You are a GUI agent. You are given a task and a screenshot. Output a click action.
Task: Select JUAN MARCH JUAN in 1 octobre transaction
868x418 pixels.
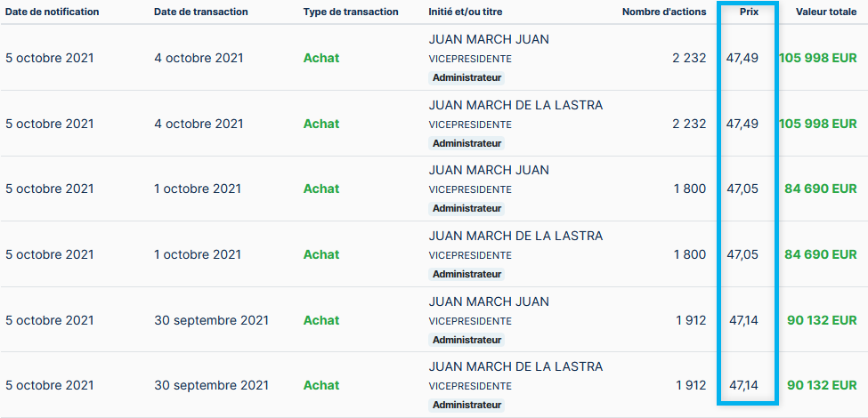coord(489,170)
